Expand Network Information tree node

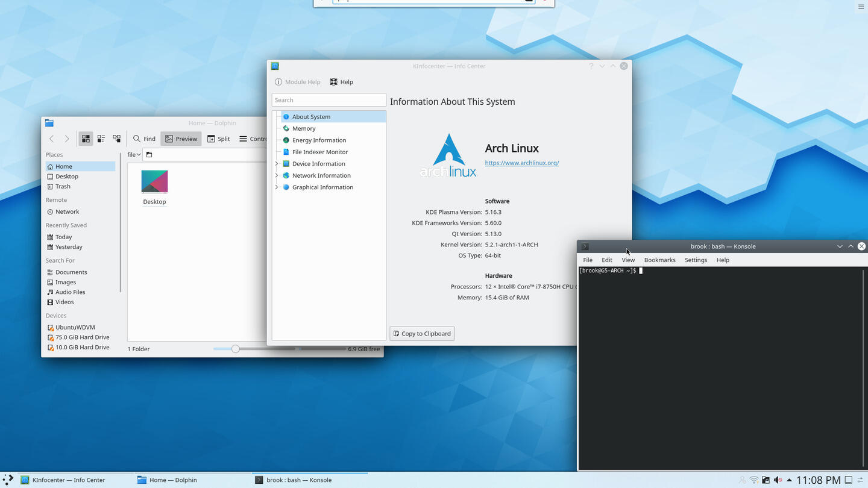click(x=277, y=175)
